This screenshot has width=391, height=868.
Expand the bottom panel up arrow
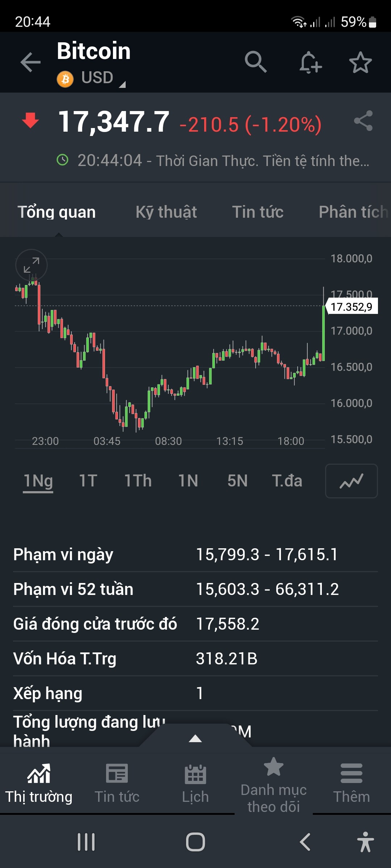[x=195, y=738]
